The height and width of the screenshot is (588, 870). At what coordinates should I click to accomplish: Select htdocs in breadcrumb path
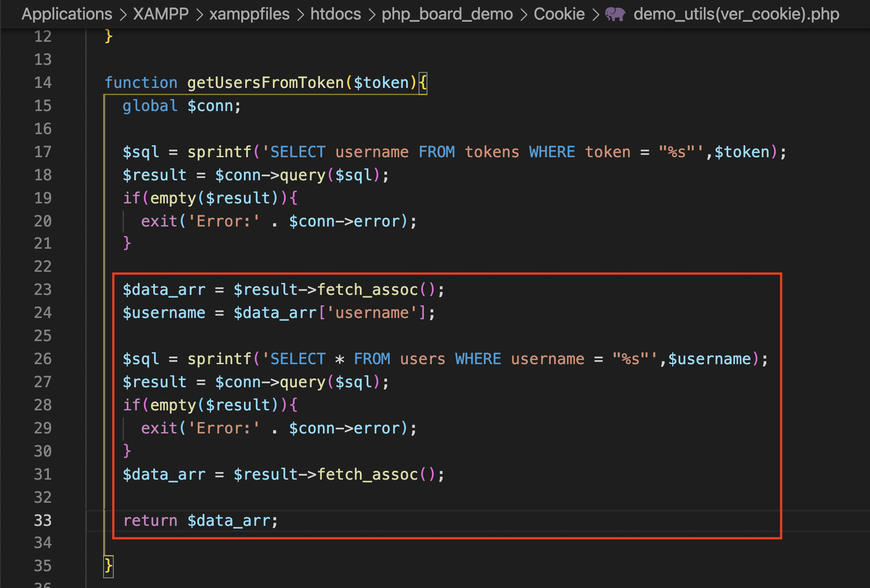pos(335,14)
